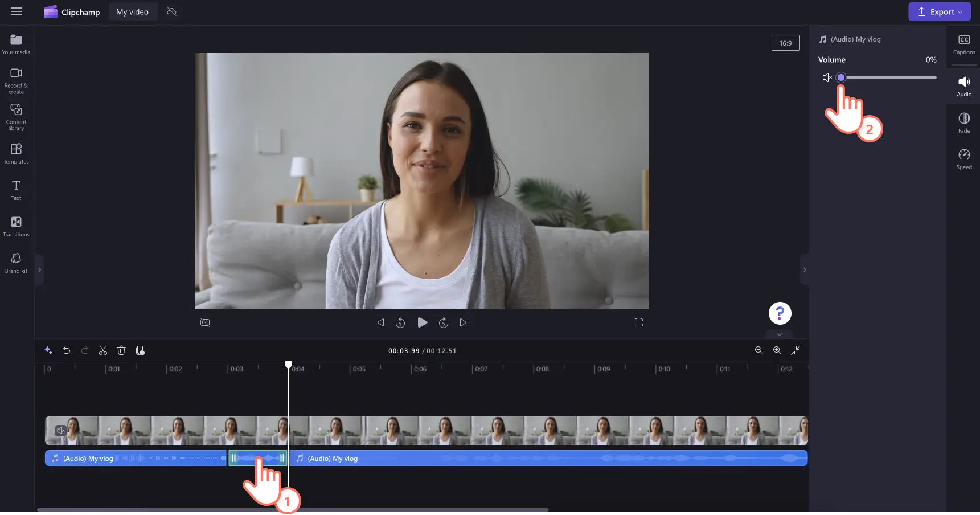The width and height of the screenshot is (980, 515).
Task: Click the 0:06 mark on timeline ruler
Action: tap(420, 369)
